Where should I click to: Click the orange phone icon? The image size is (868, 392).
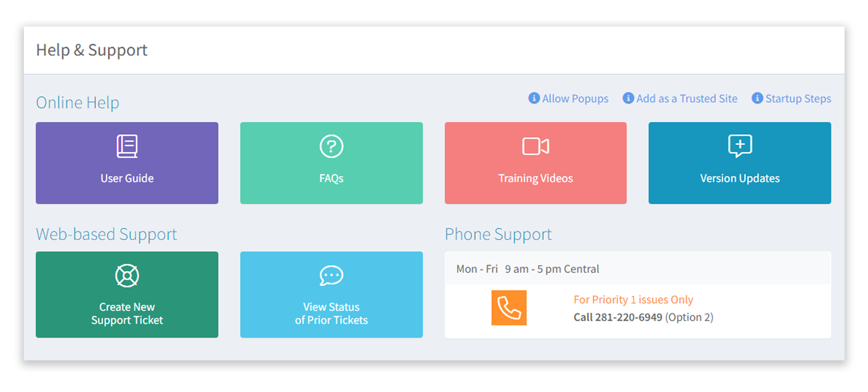pos(509,308)
